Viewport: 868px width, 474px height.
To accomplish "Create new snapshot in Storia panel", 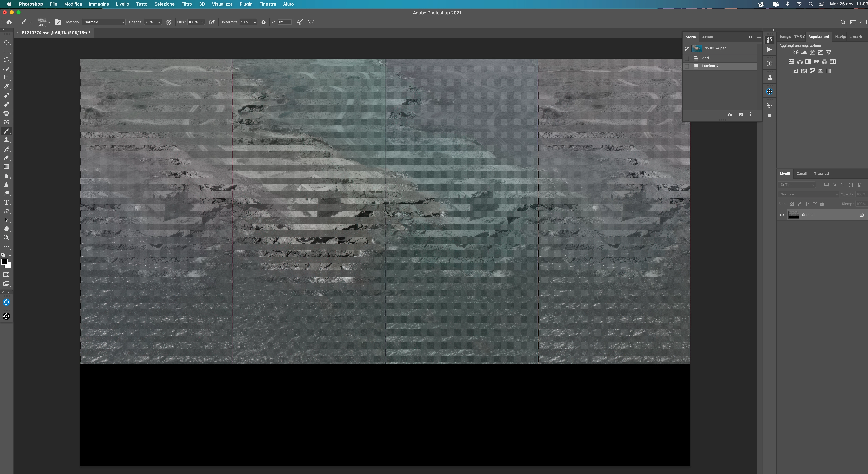I will click(x=740, y=115).
